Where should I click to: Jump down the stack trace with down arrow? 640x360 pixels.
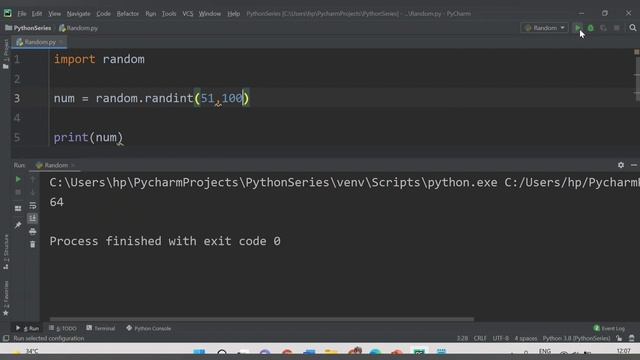(x=33, y=192)
